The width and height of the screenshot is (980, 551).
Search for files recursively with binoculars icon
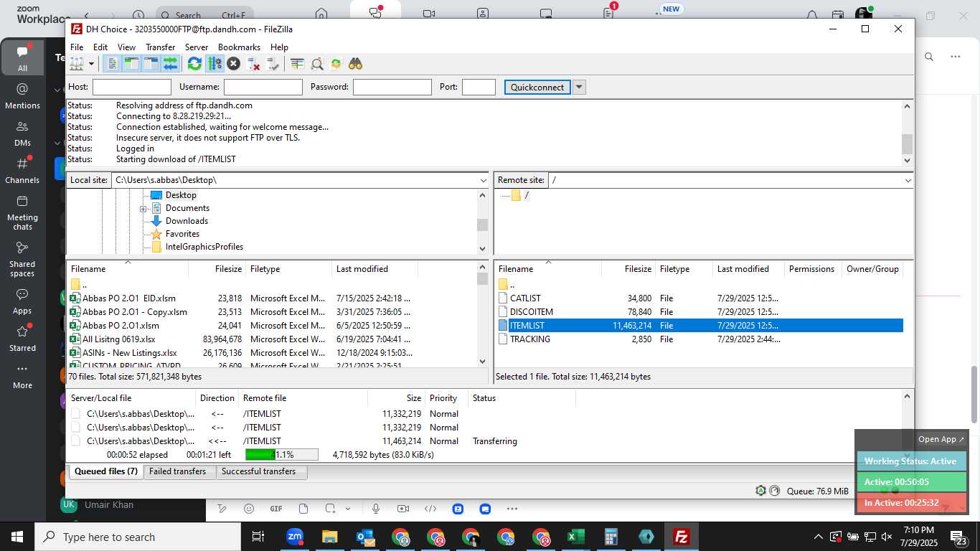click(356, 64)
